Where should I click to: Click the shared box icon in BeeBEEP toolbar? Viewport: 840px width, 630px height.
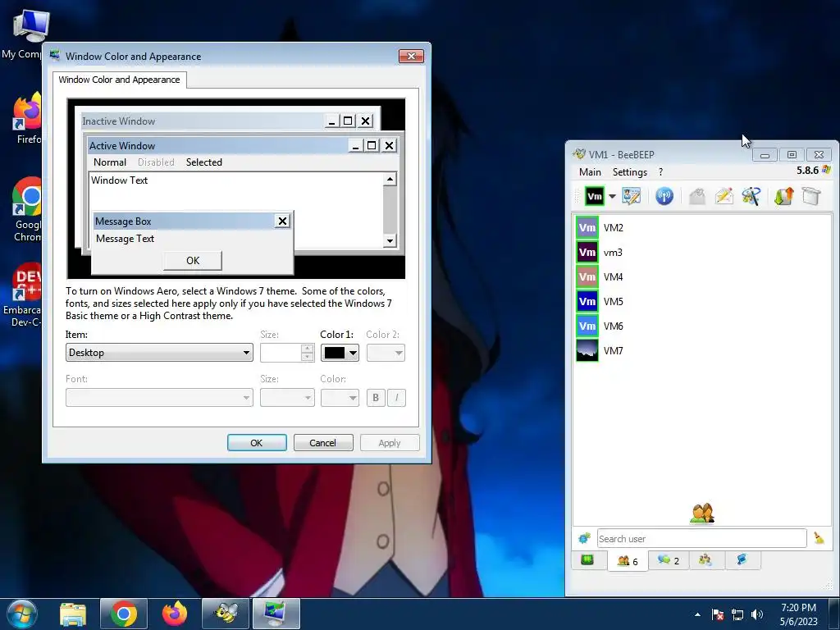(x=811, y=196)
